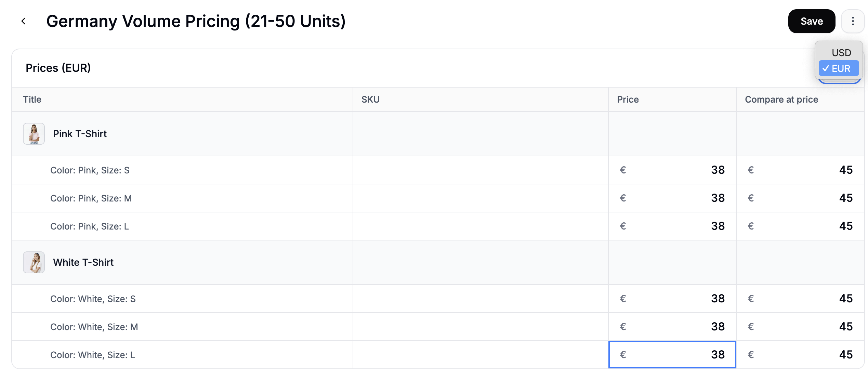Click the White T-Shirt product name
868x379 pixels.
[x=83, y=262]
